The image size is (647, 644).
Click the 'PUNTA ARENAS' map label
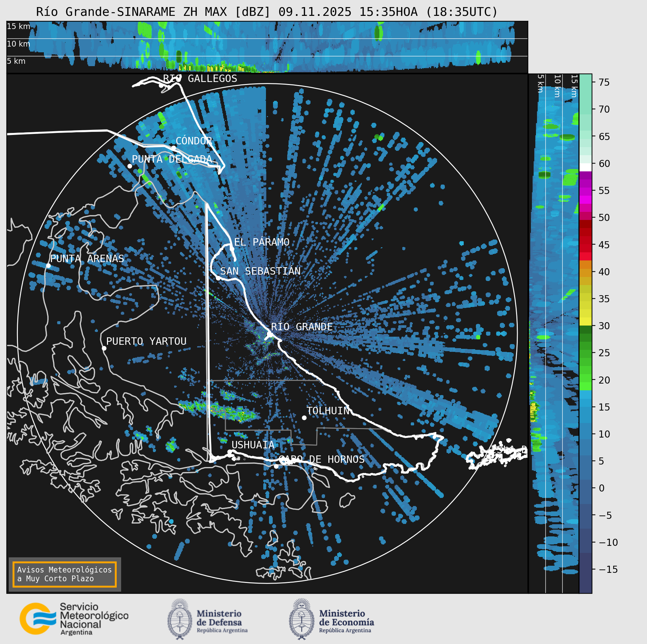[87, 258]
